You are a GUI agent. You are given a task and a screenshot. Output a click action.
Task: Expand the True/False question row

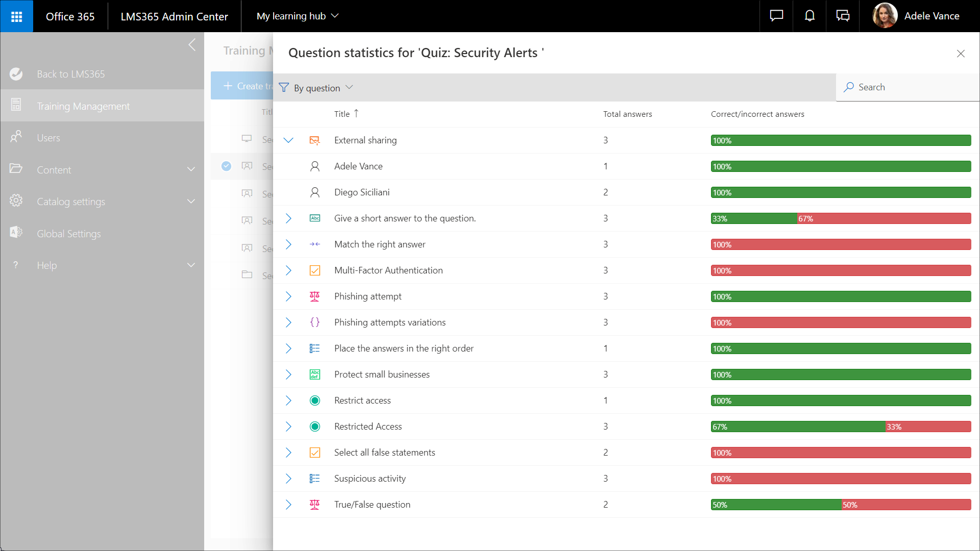coord(288,505)
